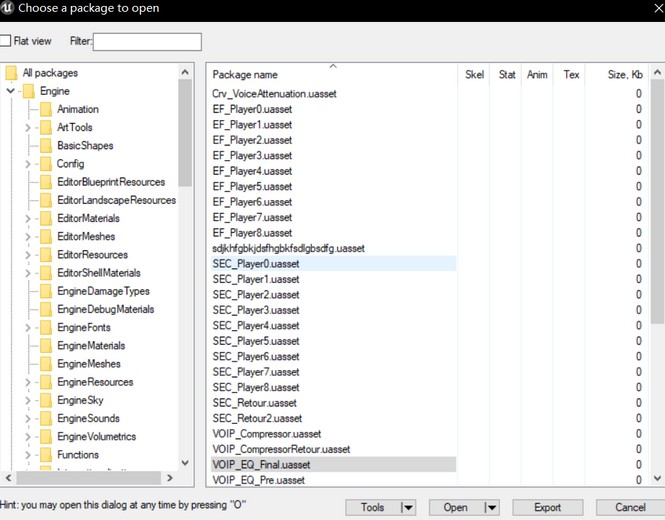
Task: Collapse the Engine tree node
Action: pos(10,91)
